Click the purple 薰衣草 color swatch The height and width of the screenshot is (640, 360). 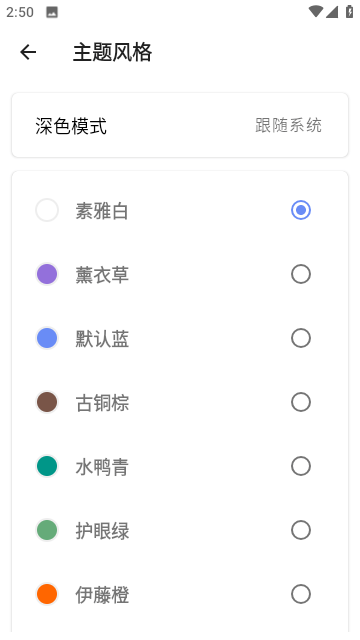(x=47, y=274)
